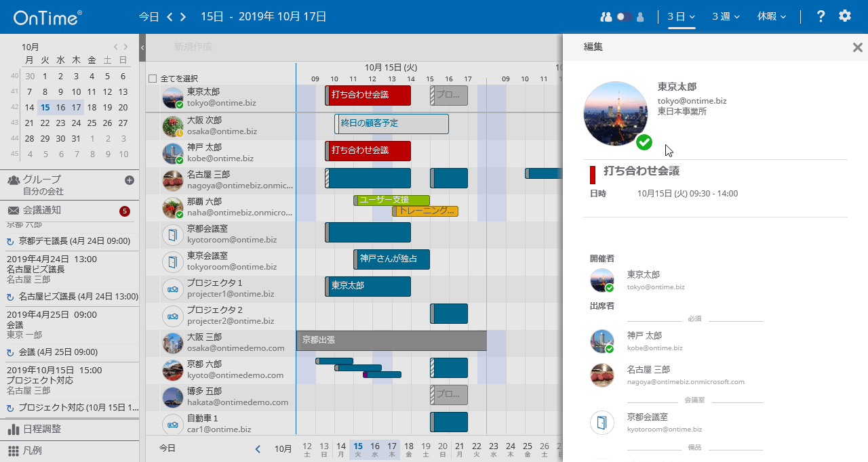Open the 休暇 vacation dropdown
The image size is (868, 462).
tap(771, 16)
